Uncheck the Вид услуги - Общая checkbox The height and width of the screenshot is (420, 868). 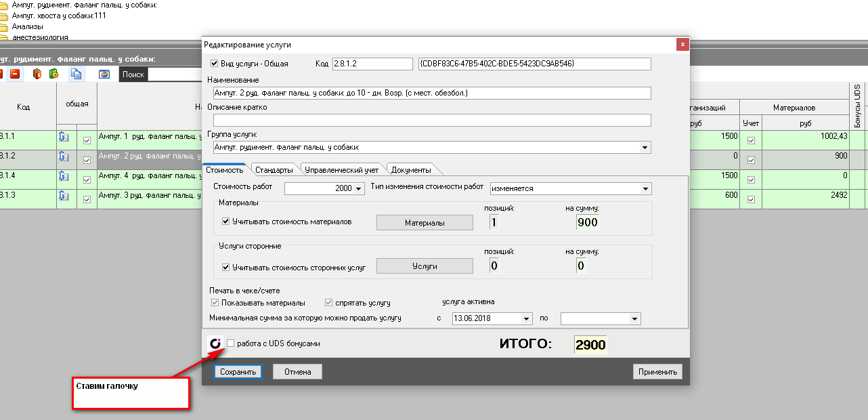(215, 64)
